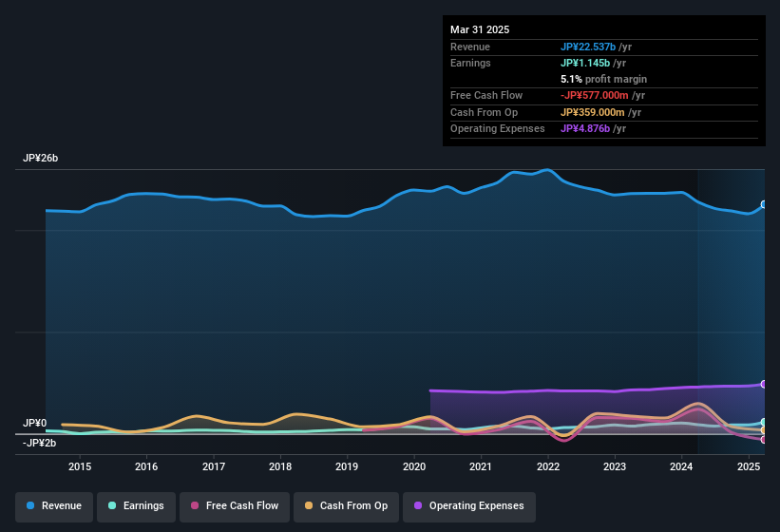Click the 2025 x-axis label

tap(749, 466)
